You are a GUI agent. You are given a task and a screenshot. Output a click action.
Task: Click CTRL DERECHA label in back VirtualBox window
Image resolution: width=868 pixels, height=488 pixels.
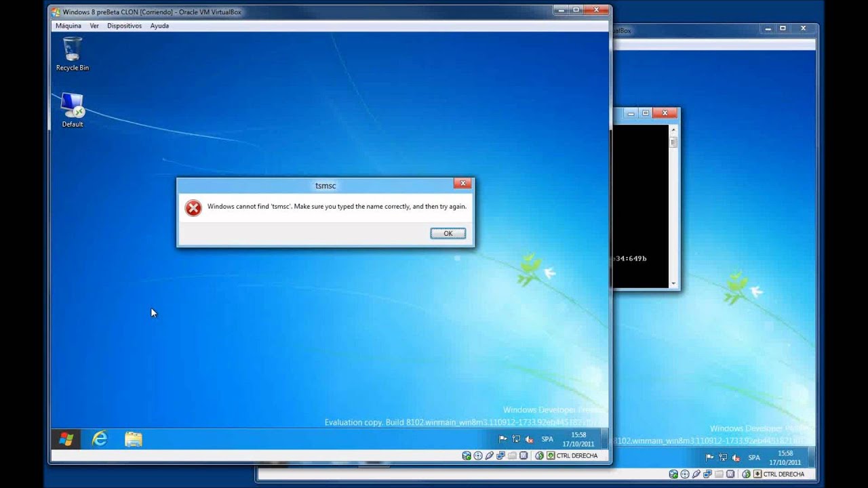pos(784,474)
